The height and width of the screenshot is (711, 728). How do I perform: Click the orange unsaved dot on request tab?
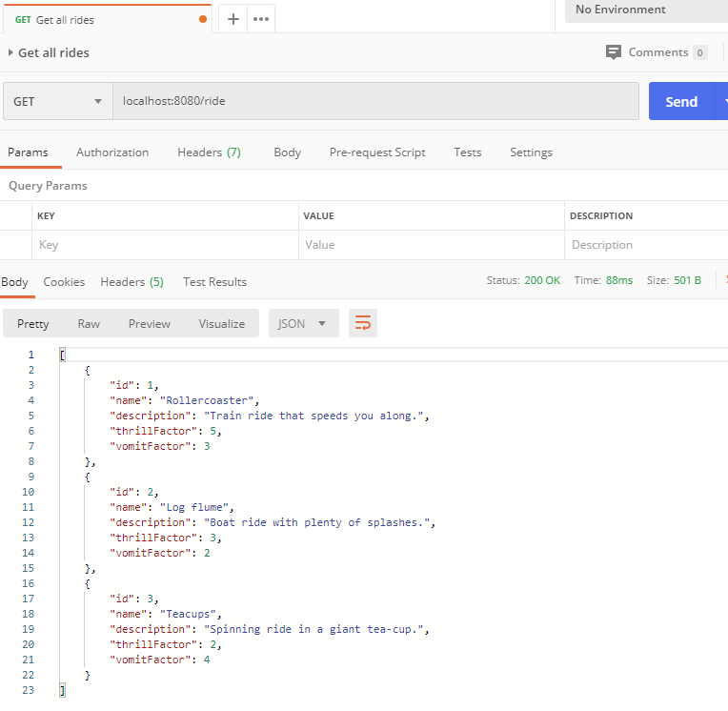point(203,19)
